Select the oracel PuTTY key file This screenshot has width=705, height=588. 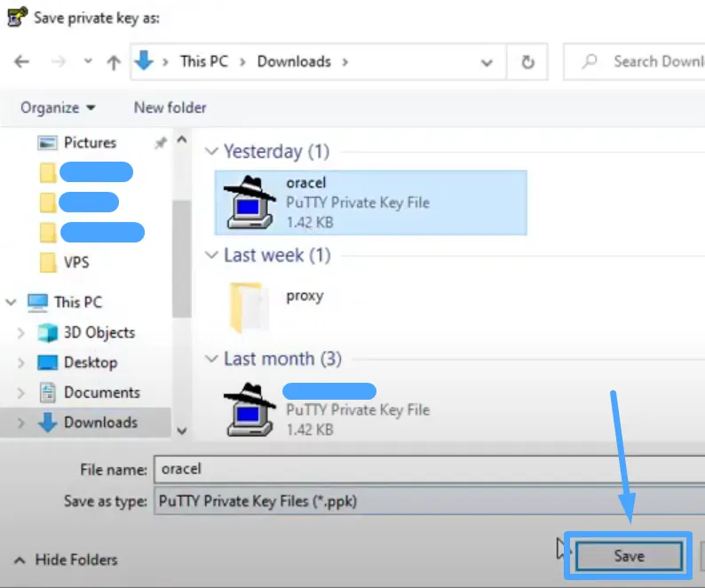coord(371,203)
